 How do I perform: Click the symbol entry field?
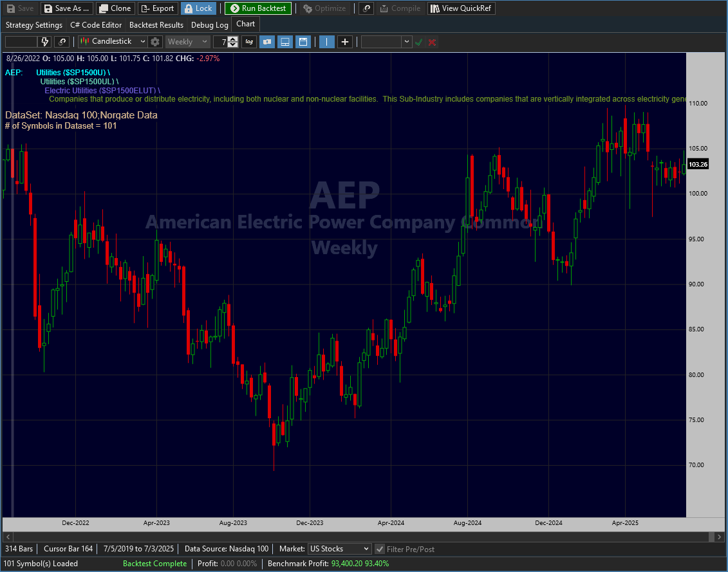point(21,42)
